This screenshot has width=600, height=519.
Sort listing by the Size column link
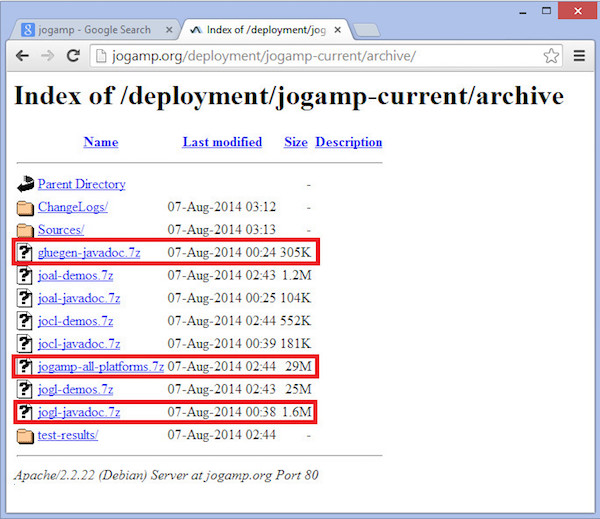pos(296,142)
